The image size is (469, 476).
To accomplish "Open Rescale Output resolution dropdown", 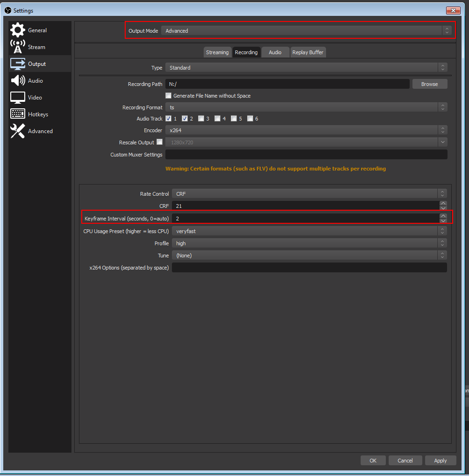I will pyautogui.click(x=306, y=142).
